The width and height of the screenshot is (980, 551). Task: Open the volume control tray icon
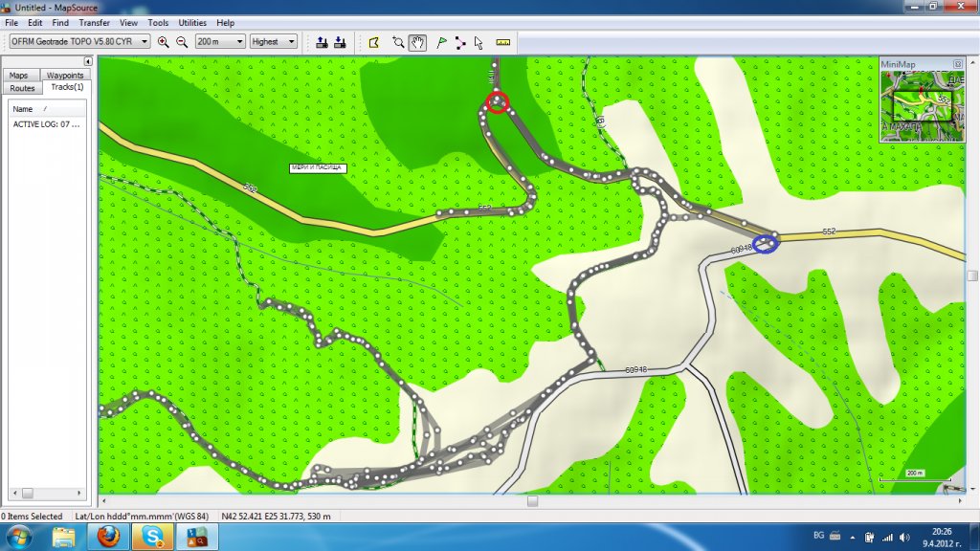pyautogui.click(x=905, y=538)
